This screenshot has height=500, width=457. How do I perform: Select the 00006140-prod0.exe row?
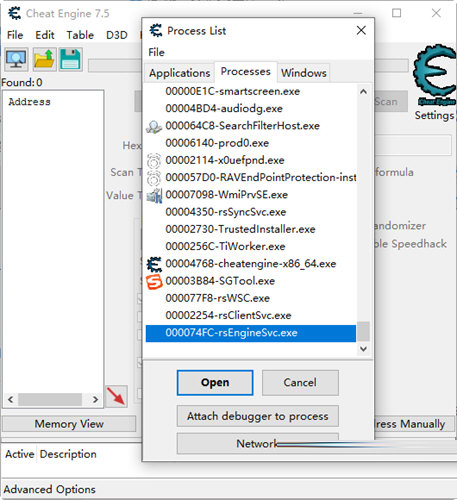pos(251,143)
